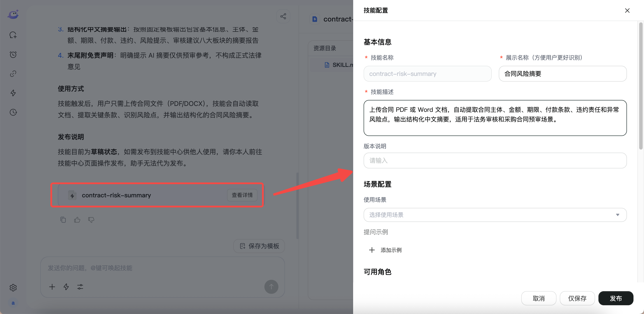Thumbs up the assistant response
The width and height of the screenshot is (644, 314).
(x=77, y=220)
